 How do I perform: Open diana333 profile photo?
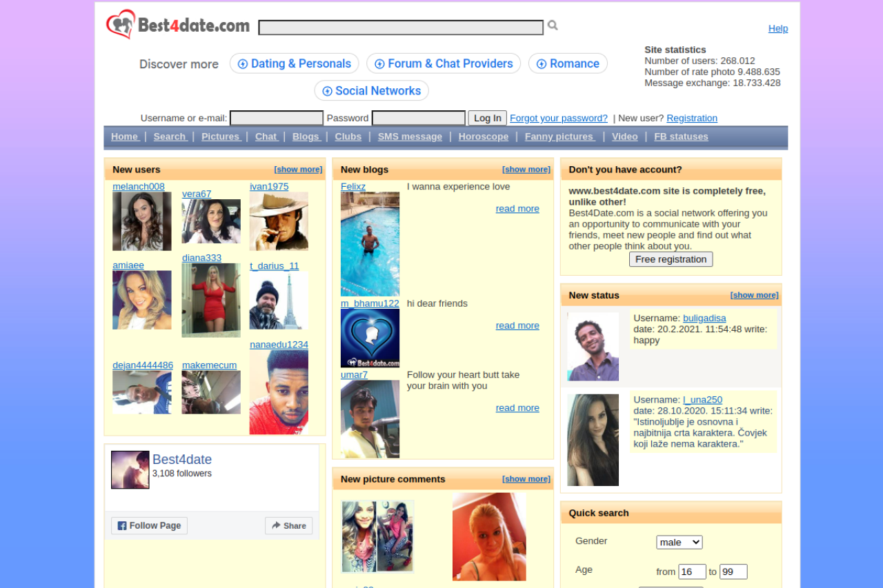click(211, 301)
